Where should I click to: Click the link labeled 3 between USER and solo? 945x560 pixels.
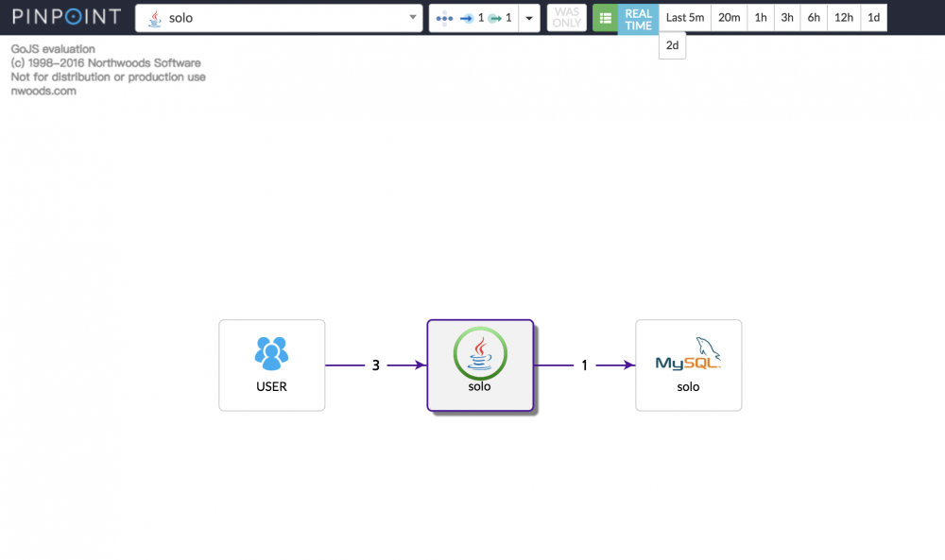tap(375, 365)
